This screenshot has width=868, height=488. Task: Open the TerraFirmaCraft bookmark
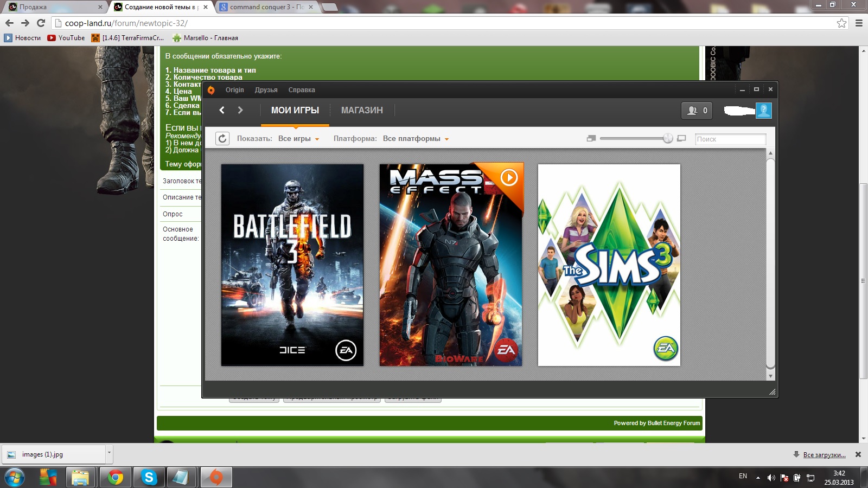(127, 38)
